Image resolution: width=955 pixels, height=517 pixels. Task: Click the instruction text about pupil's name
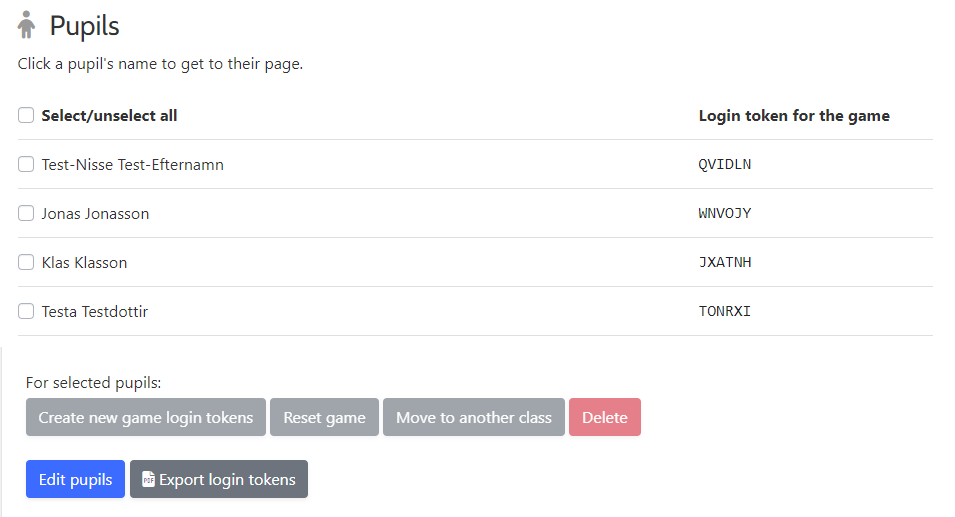[x=160, y=64]
